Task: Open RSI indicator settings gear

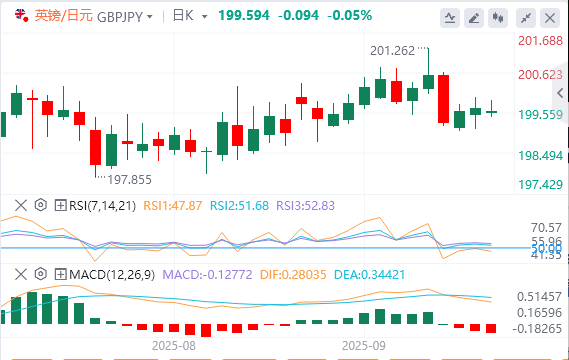Action: (41, 205)
